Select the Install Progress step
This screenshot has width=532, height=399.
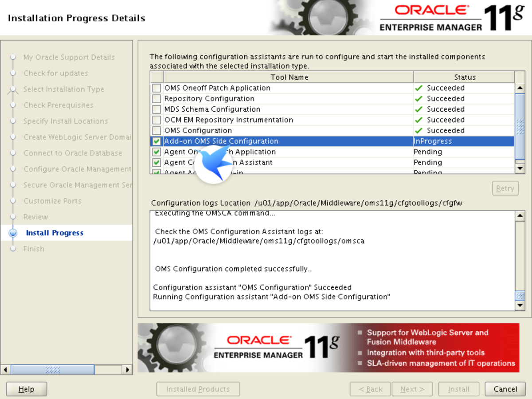point(55,233)
